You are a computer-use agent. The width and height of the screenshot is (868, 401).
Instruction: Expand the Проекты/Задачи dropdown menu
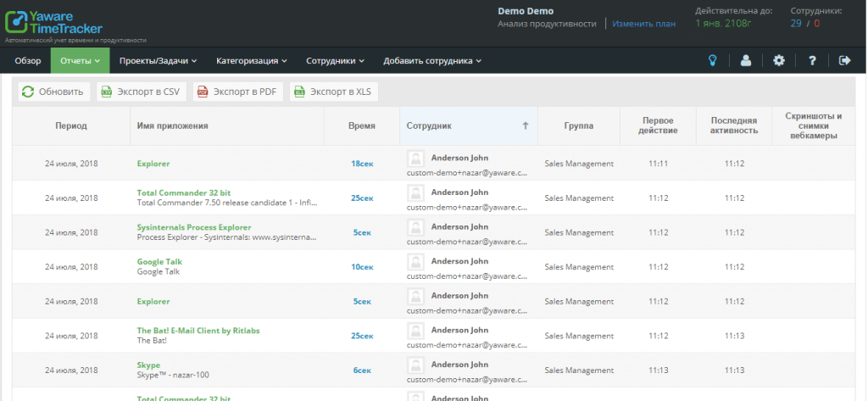158,60
